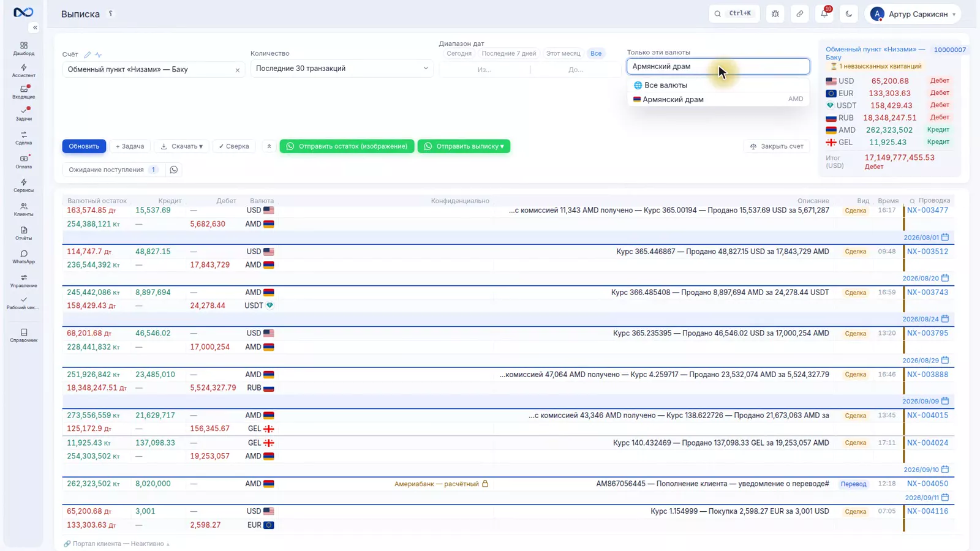Click the Сверка button

click(234, 146)
